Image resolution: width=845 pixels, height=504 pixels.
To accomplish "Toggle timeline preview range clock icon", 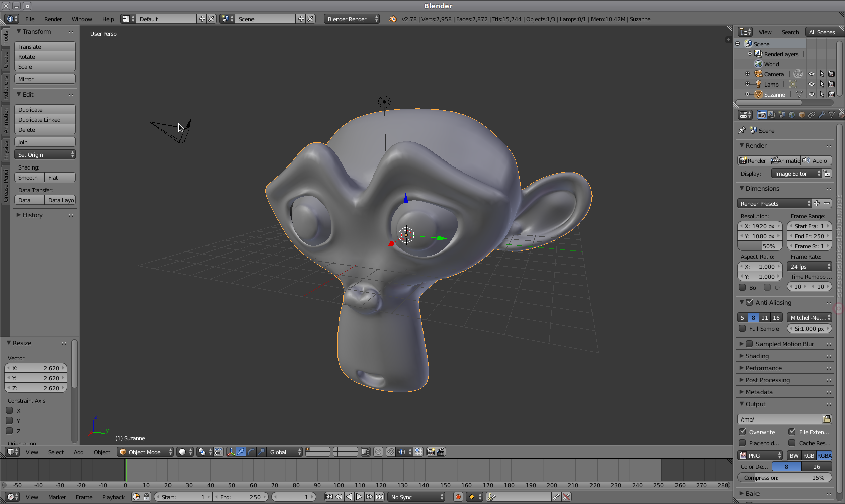I will tap(136, 497).
